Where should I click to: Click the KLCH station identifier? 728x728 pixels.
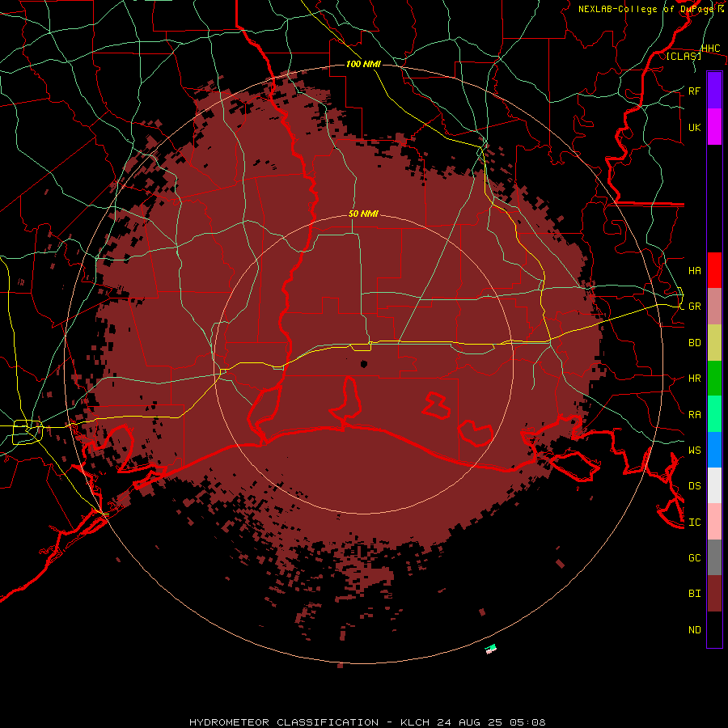point(416,722)
